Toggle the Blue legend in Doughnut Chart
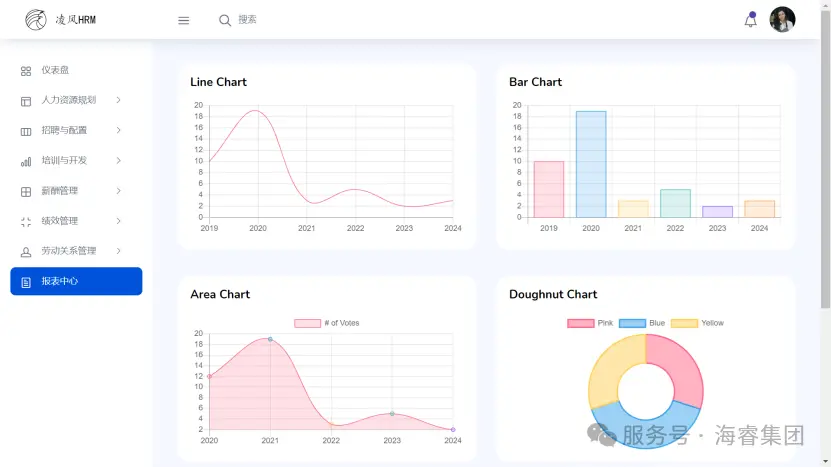Screen dimensions: 831x468 (642, 323)
